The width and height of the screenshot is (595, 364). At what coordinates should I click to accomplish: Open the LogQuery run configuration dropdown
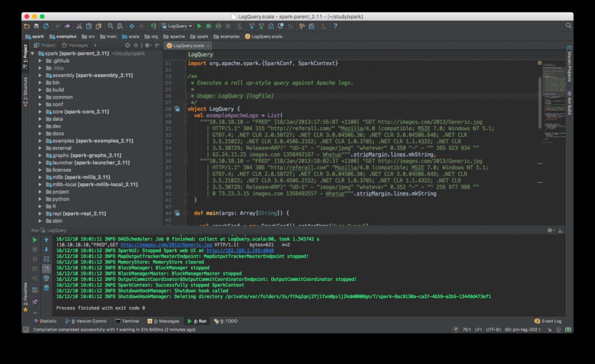tap(177, 26)
